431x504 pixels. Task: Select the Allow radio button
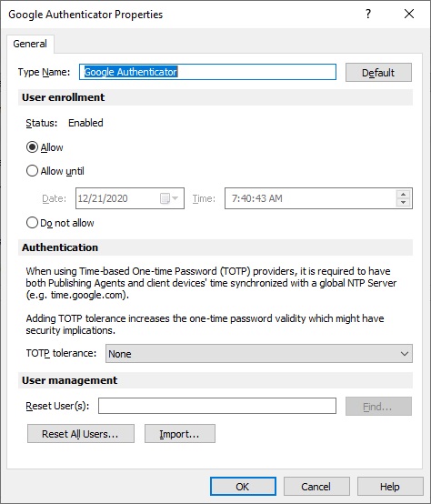point(32,147)
